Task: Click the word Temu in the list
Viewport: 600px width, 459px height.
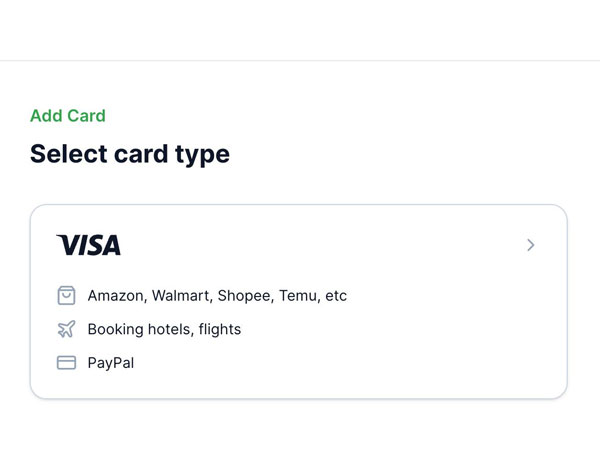Action: coord(299,296)
